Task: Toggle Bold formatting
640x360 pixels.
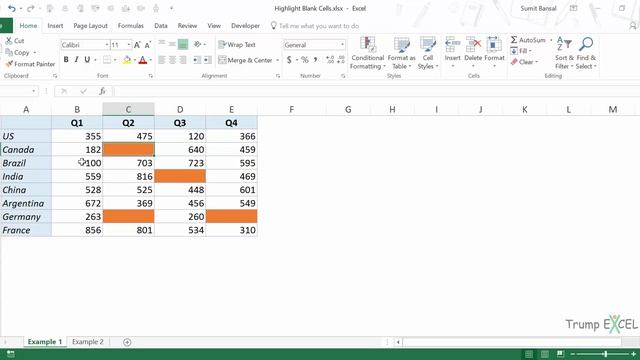Action: pyautogui.click(x=66, y=60)
